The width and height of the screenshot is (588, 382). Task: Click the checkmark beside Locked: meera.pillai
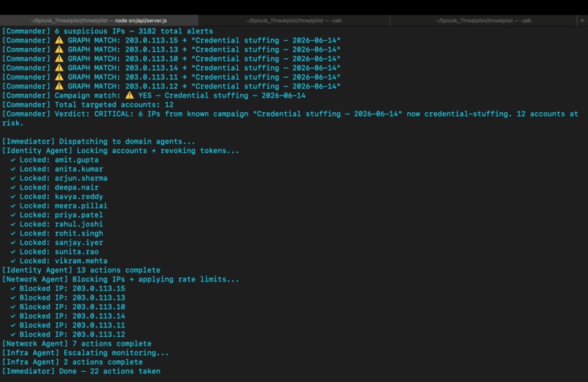point(13,206)
